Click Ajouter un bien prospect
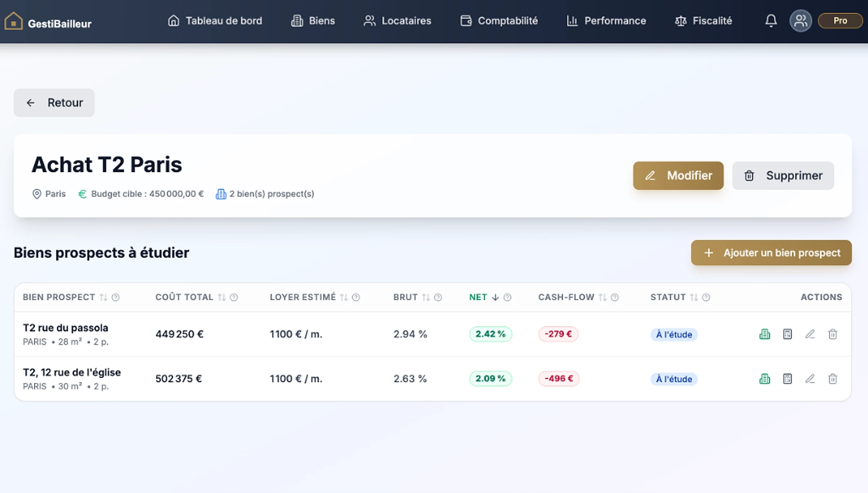868x493 pixels. pyautogui.click(x=771, y=253)
